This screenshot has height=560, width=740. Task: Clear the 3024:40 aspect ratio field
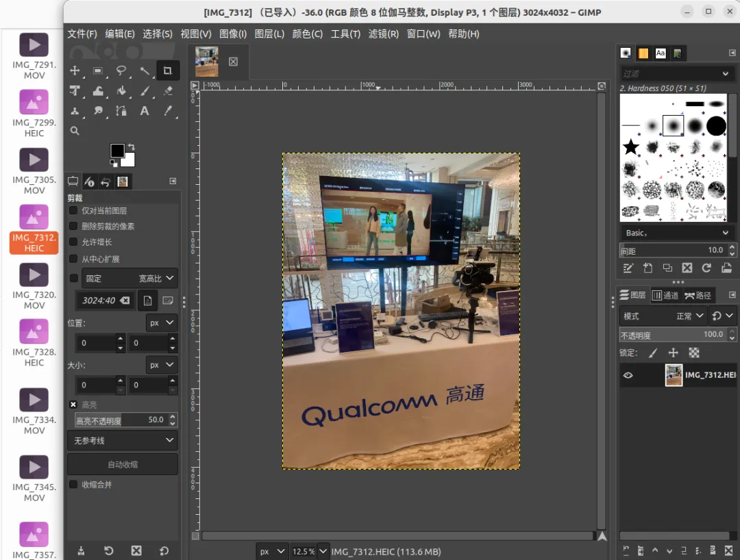click(125, 301)
